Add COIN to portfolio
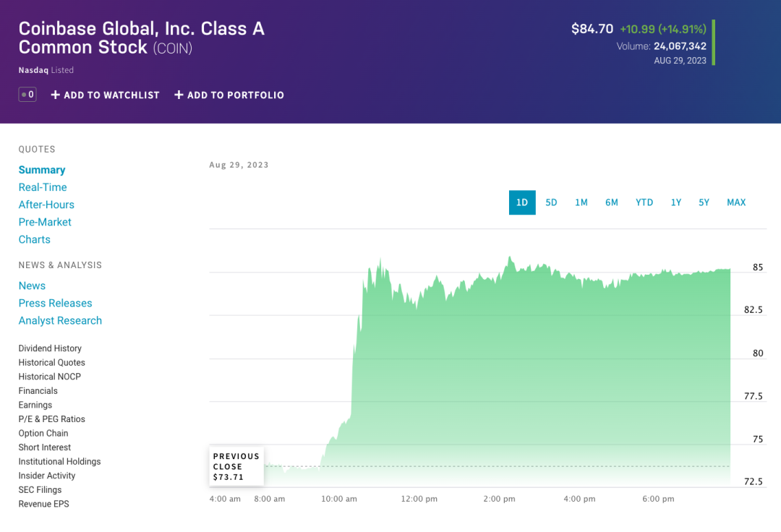Viewport: 781px width, 532px height. [229, 95]
